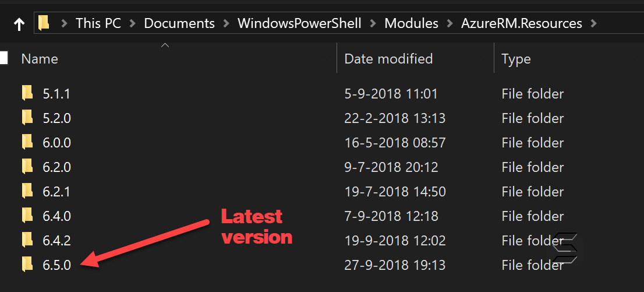Expand chevron after AzureRM.Resources breadcrumb

coord(593,23)
